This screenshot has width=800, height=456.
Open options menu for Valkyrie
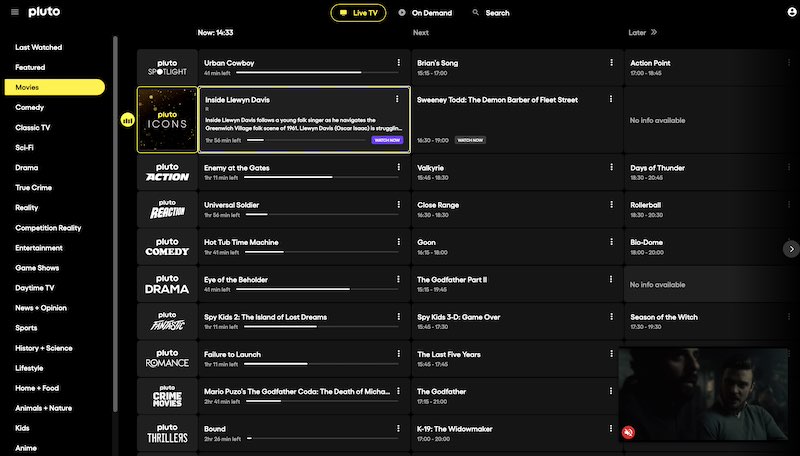click(x=611, y=167)
